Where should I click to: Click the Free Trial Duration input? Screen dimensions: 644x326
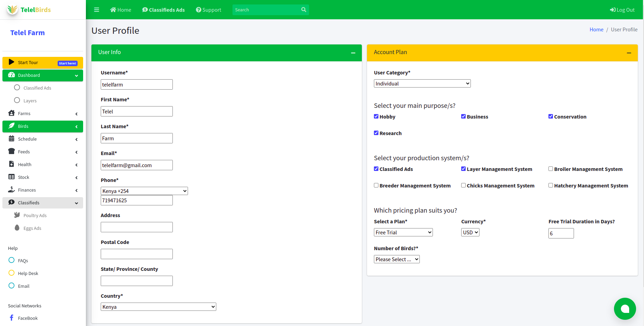(x=561, y=233)
